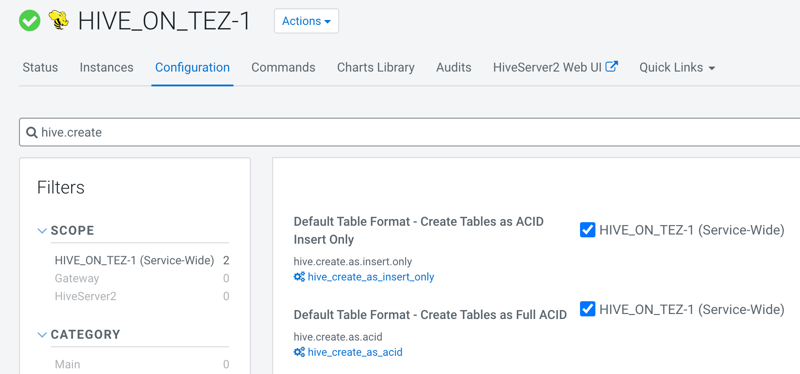
Task: Click the external link icon on HiveServer2 Web UI
Action: (x=612, y=67)
